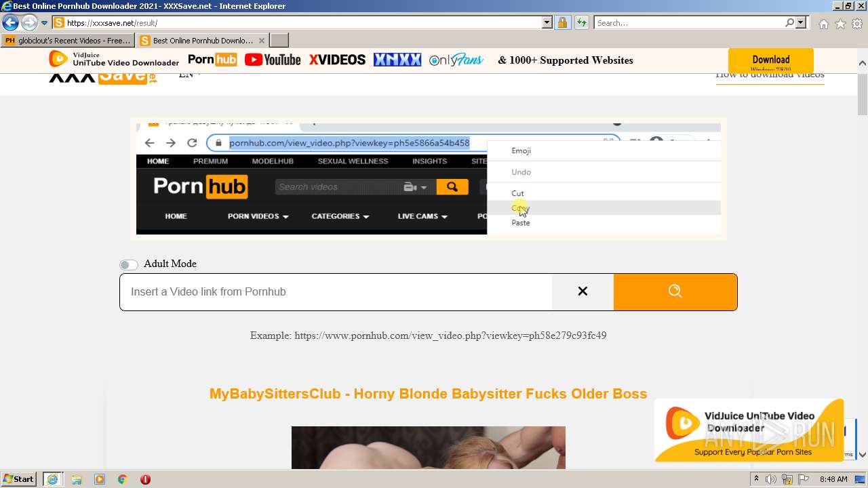Follow the How to download videos link
The image size is (868, 488).
click(770, 75)
